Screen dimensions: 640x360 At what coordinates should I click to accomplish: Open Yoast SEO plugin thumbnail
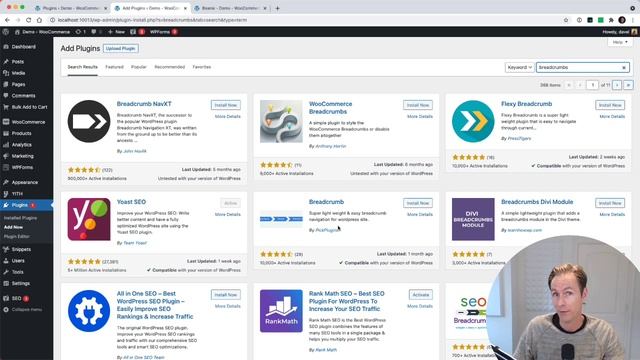89,220
